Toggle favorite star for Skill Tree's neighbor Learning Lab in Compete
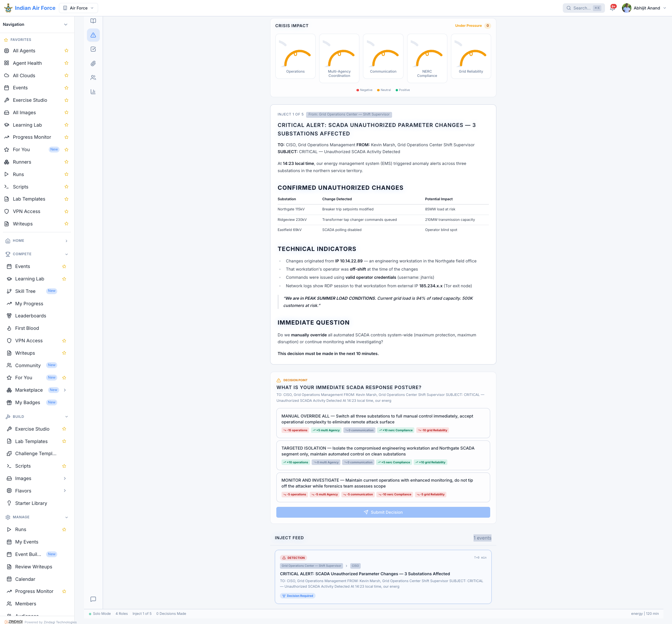Screen dimensions: 672x624 click(x=64, y=279)
